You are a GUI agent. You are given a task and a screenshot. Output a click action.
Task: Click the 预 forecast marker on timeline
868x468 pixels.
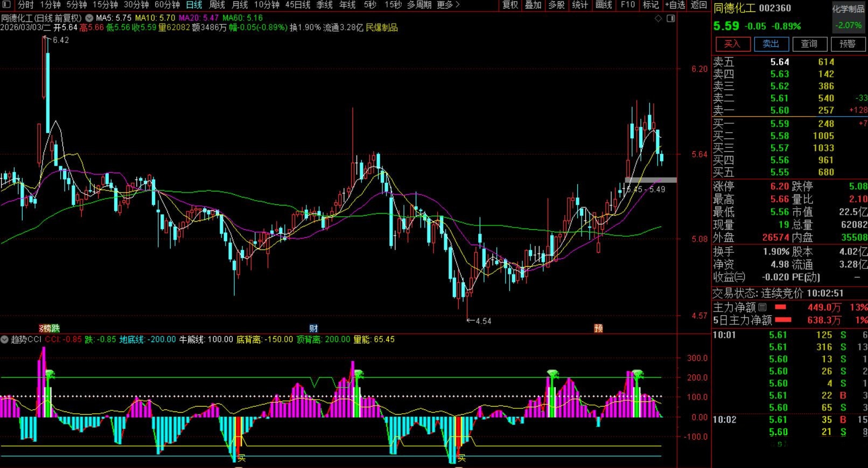tap(598, 328)
